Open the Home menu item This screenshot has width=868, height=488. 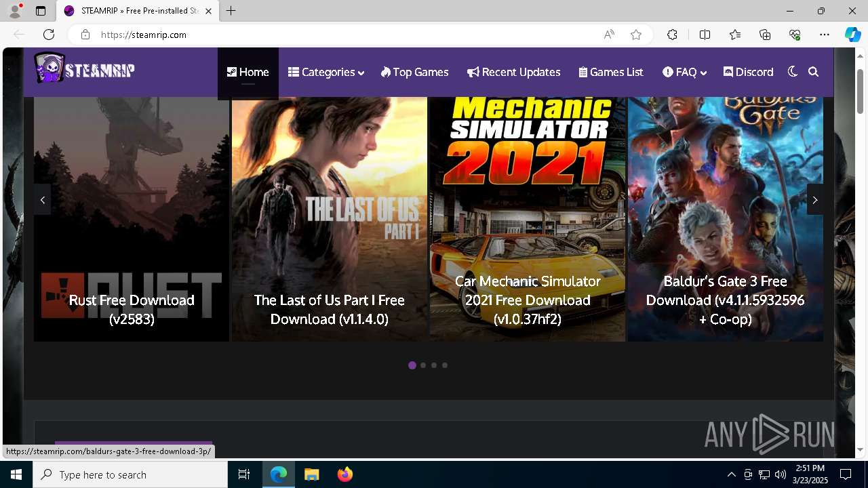[x=248, y=72]
